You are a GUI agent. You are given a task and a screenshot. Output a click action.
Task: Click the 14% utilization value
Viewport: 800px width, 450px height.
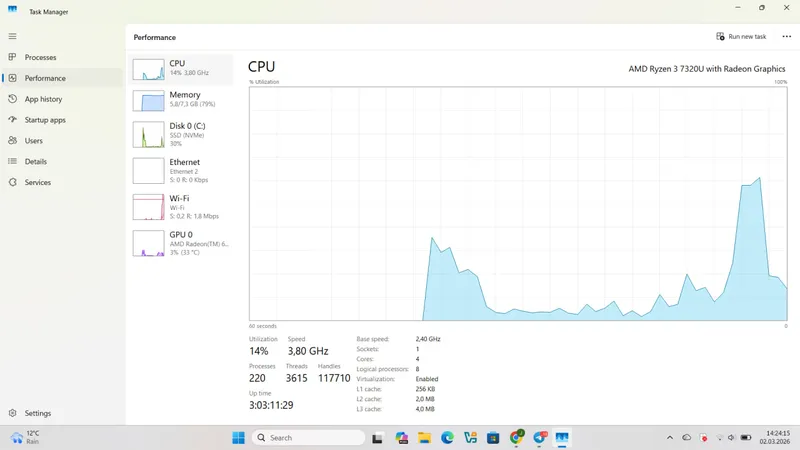[x=259, y=351]
